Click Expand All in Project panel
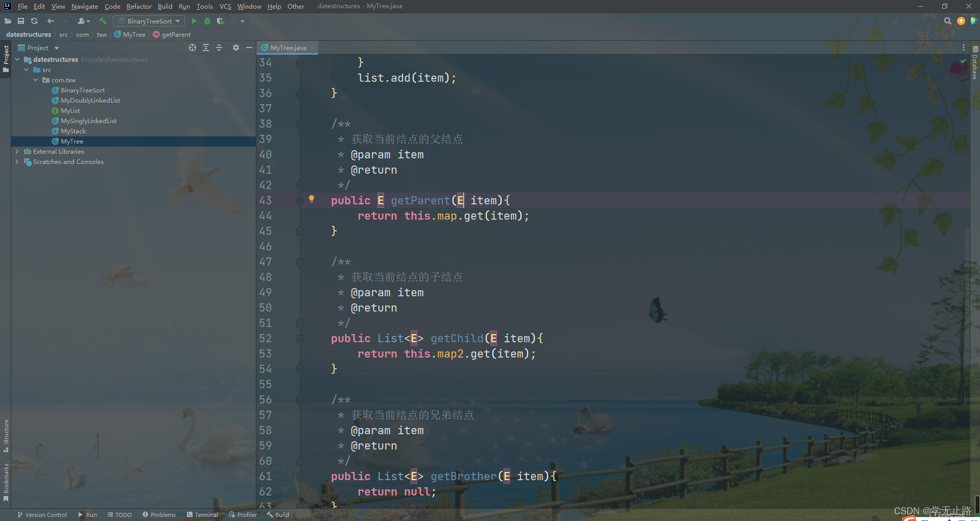The height and width of the screenshot is (521, 980). click(206, 48)
